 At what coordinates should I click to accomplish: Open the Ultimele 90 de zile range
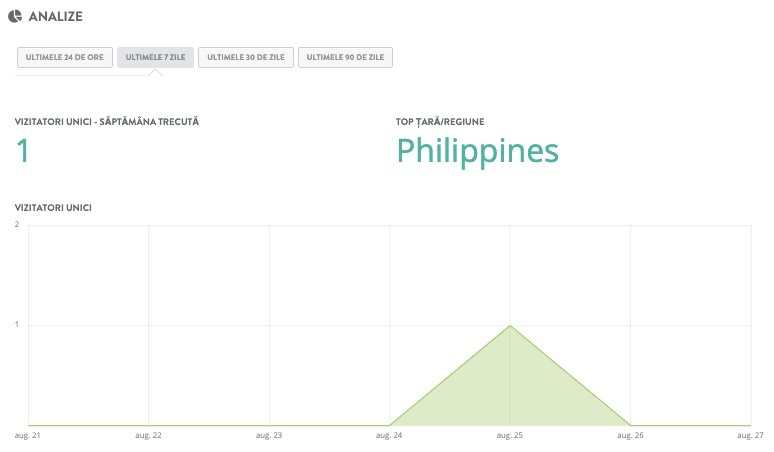coord(345,58)
